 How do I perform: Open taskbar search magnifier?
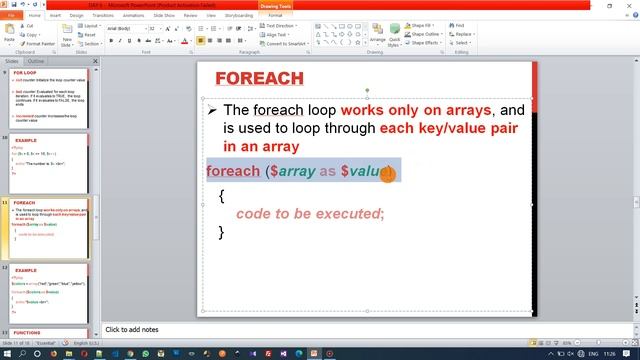click(22, 353)
